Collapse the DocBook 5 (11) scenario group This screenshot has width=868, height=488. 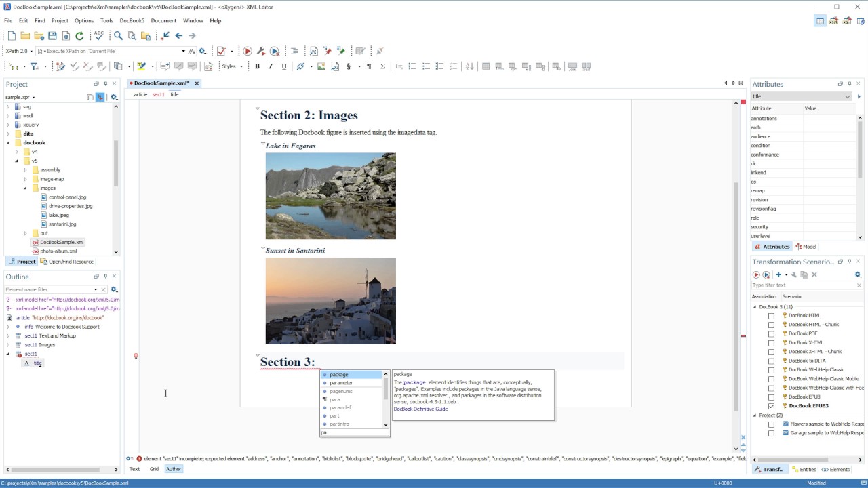coord(755,307)
